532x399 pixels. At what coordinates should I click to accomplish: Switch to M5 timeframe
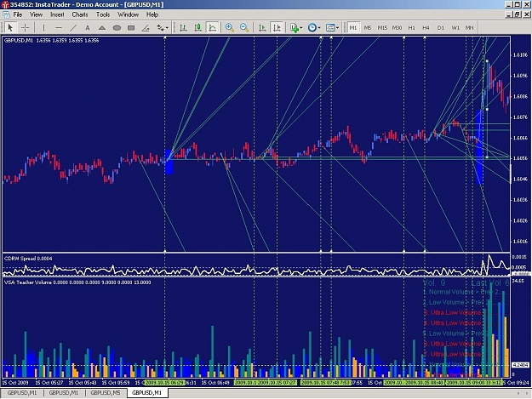tap(368, 27)
